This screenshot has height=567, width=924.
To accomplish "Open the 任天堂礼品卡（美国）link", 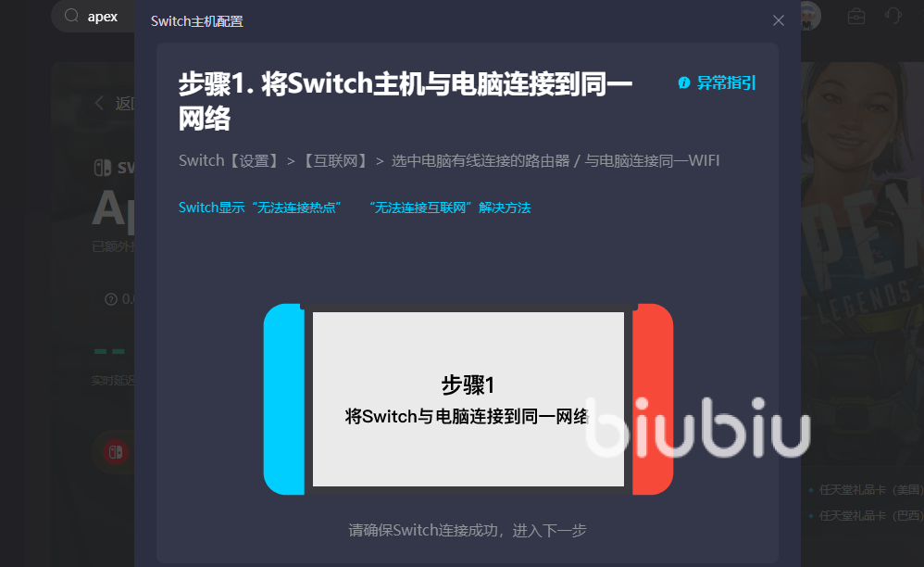I will [x=869, y=490].
